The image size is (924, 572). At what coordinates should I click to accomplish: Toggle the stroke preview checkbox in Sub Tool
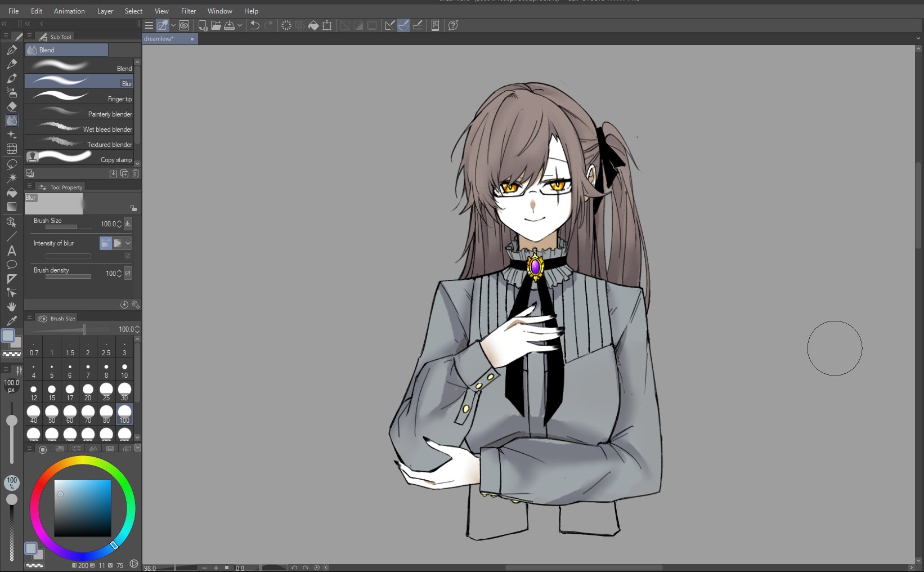[30, 173]
